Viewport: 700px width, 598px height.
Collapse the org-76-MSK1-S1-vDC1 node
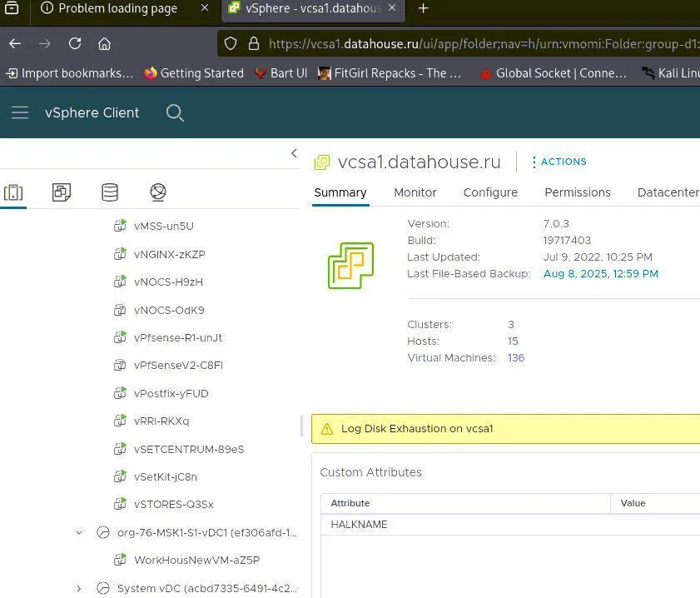tap(79, 532)
